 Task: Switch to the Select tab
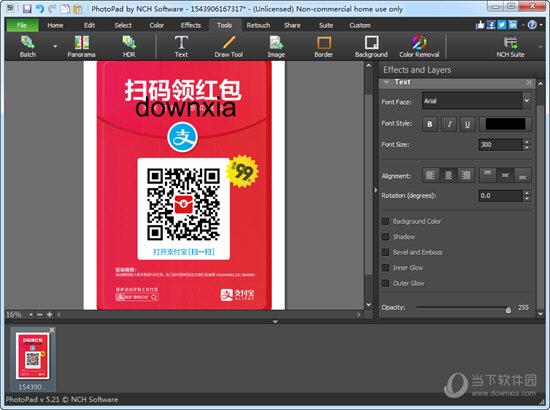[123, 25]
